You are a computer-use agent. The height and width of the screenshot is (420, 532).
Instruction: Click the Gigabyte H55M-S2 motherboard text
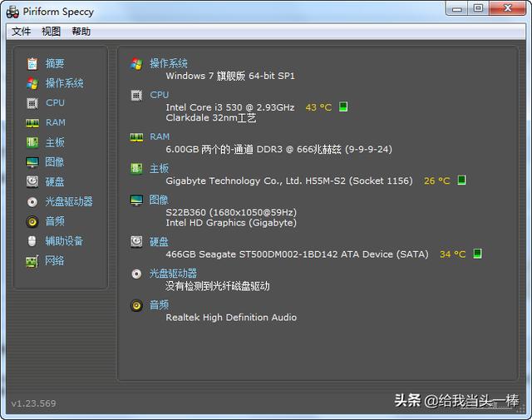[x=289, y=180]
